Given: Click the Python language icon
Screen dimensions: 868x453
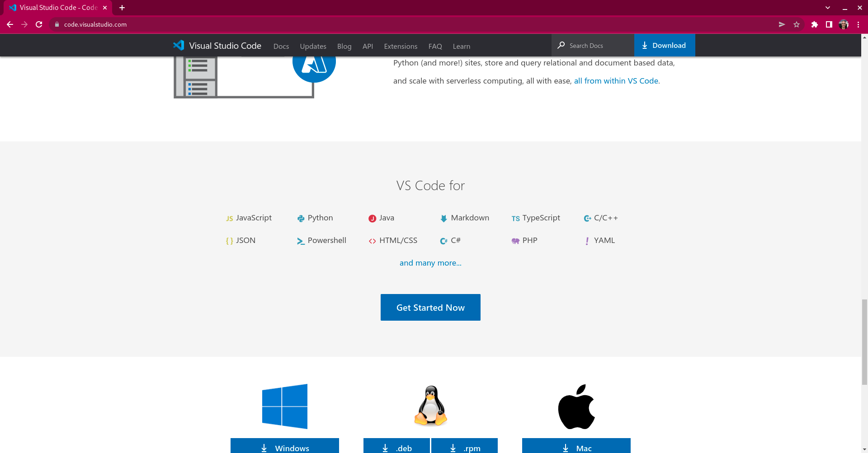Looking at the screenshot, I should point(301,219).
